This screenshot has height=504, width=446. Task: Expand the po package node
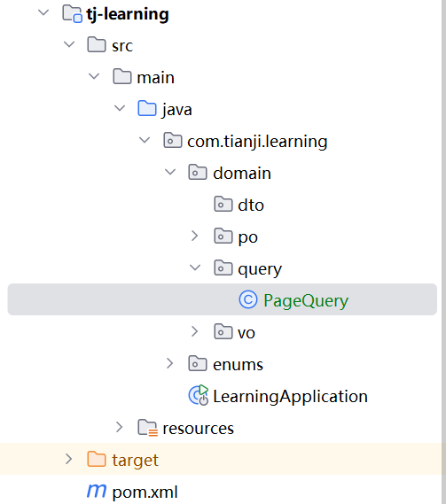194,236
